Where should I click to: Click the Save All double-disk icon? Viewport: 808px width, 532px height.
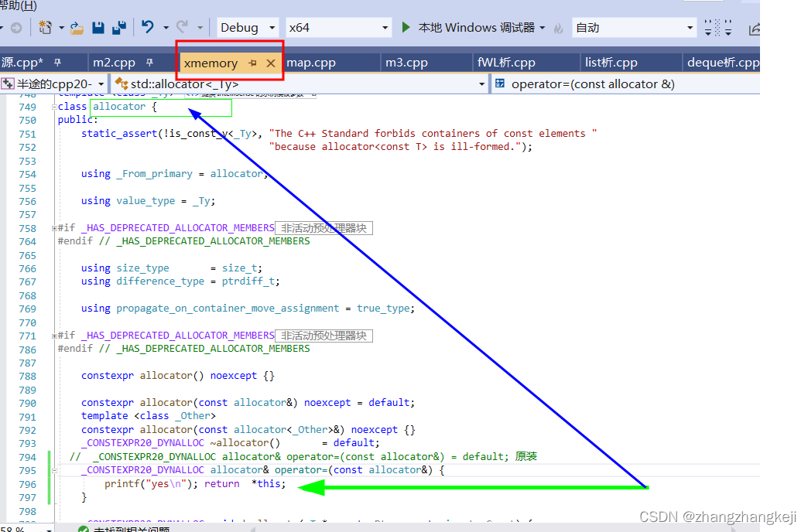pyautogui.click(x=119, y=27)
